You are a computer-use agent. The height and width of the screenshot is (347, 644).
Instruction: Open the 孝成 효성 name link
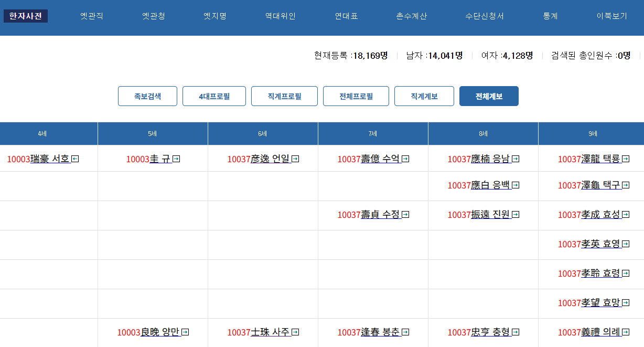(601, 215)
